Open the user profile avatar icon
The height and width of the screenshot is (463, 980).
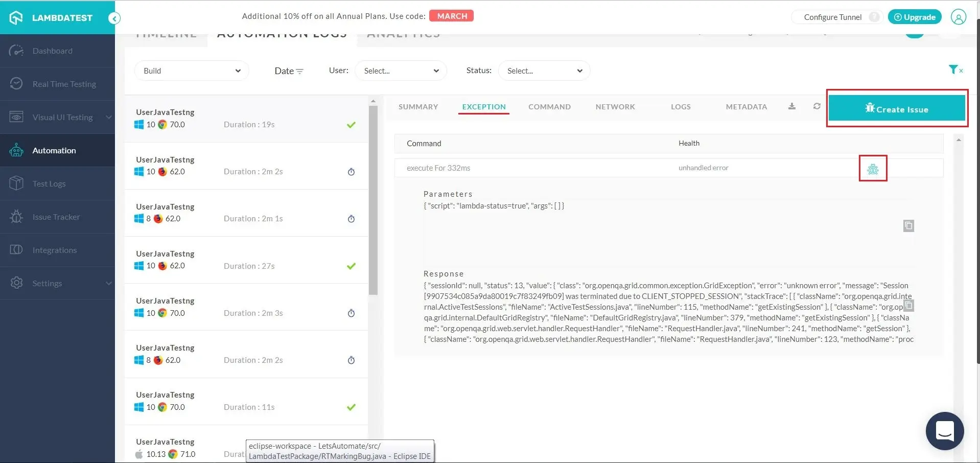[958, 17]
